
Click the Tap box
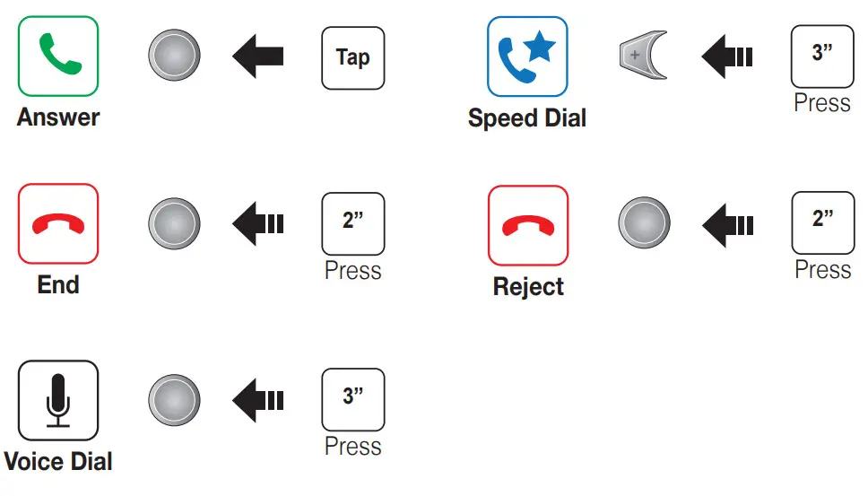353,57
